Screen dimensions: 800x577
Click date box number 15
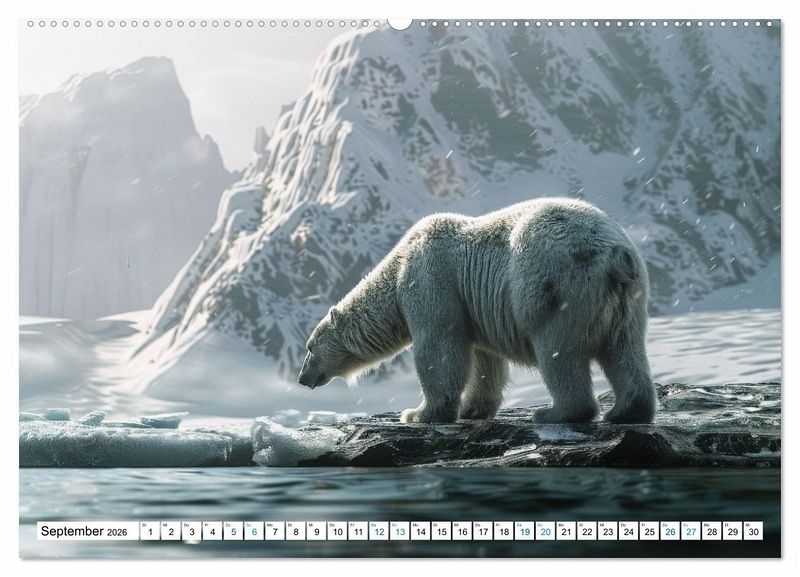click(441, 531)
